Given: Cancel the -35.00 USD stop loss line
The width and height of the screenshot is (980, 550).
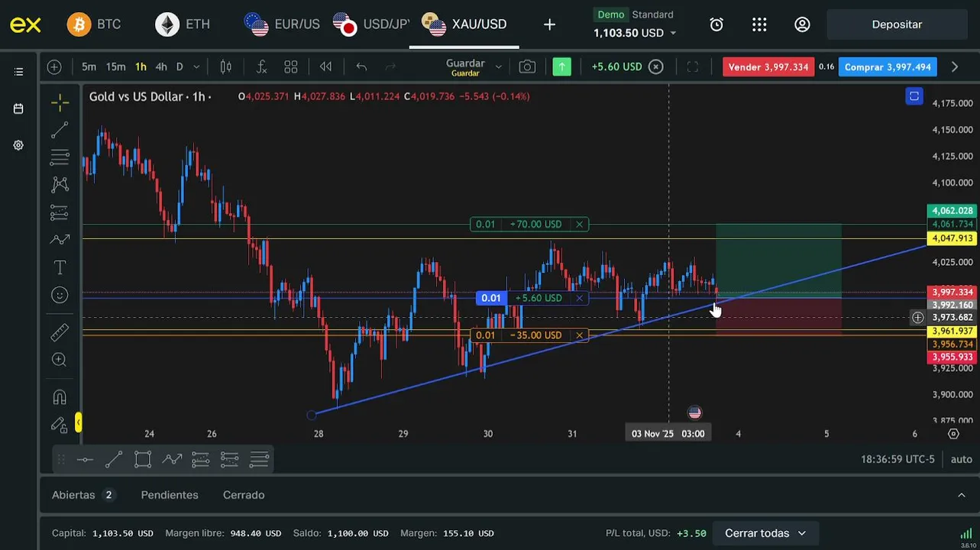Looking at the screenshot, I should pos(580,335).
